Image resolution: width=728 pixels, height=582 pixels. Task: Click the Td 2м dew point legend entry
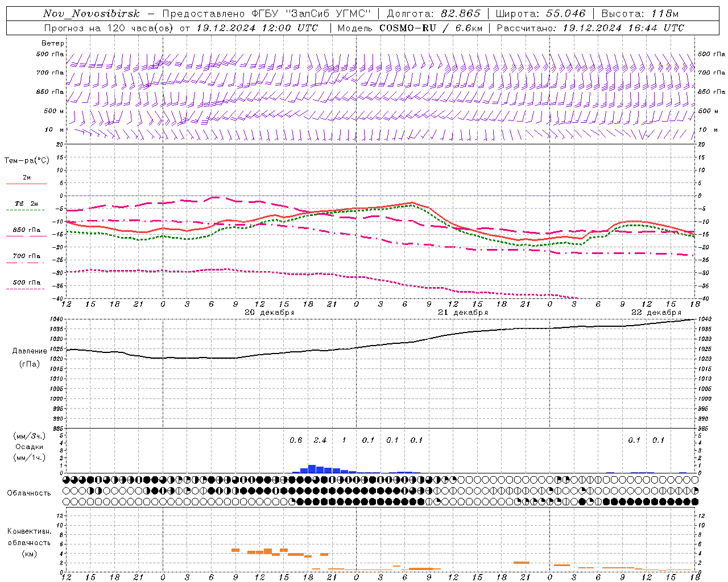point(26,203)
